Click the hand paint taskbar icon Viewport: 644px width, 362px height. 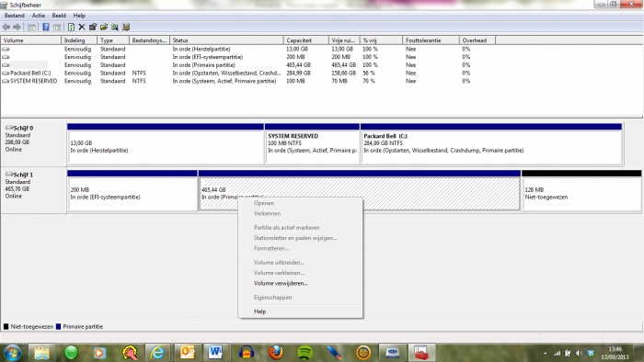click(130, 353)
